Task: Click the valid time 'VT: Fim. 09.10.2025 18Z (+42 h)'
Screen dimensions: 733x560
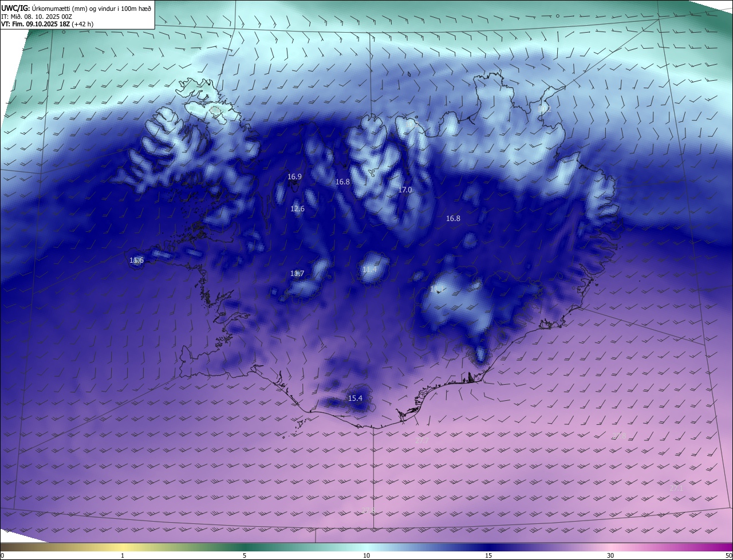Action: pyautogui.click(x=48, y=25)
